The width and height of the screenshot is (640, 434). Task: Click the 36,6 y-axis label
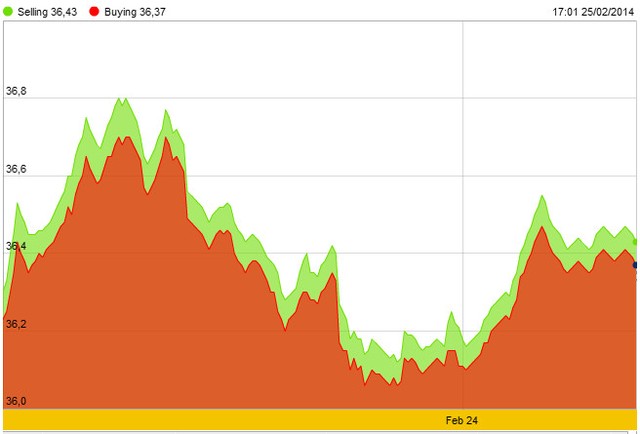coord(16,169)
